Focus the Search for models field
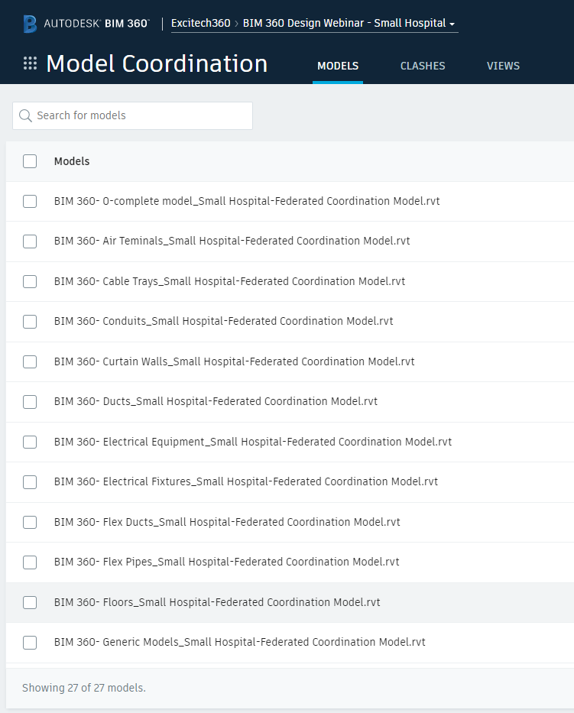 coord(132,115)
